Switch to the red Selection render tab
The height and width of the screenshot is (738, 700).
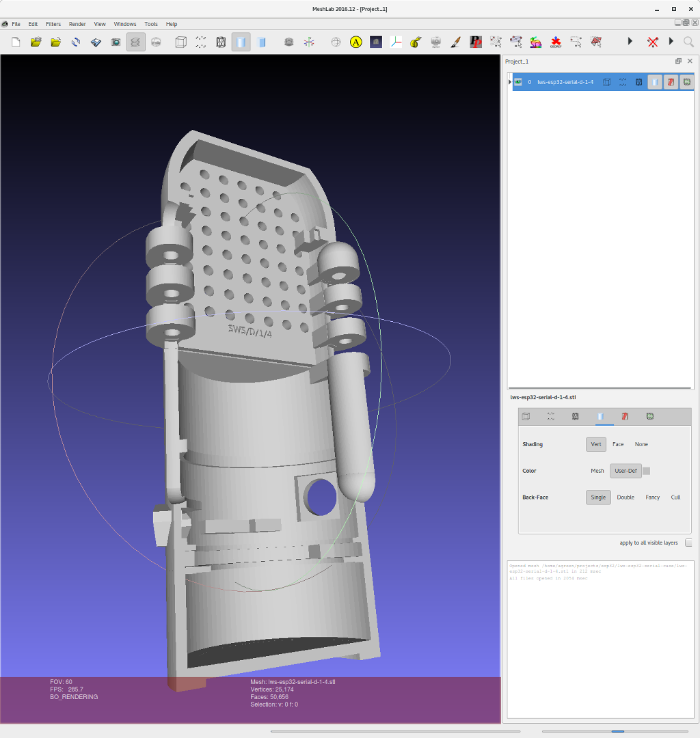pyautogui.click(x=625, y=416)
